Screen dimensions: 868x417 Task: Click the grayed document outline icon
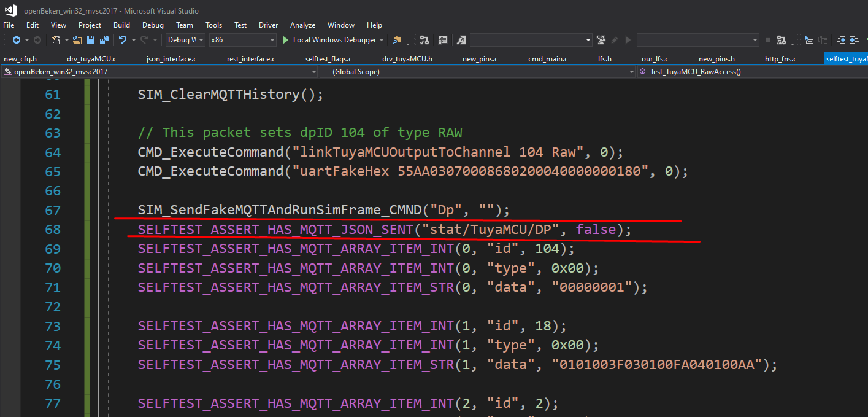click(x=824, y=40)
